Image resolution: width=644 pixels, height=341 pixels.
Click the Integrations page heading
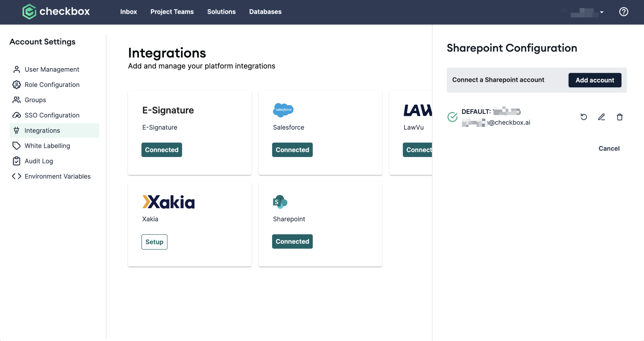[167, 53]
